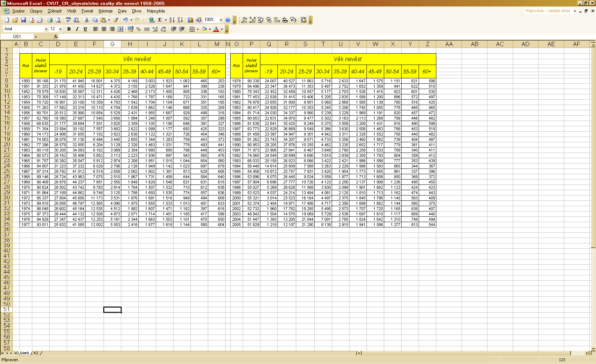Screen dimensions: 596x364
Task: Open Print Preview icon
Action: point(58,20)
